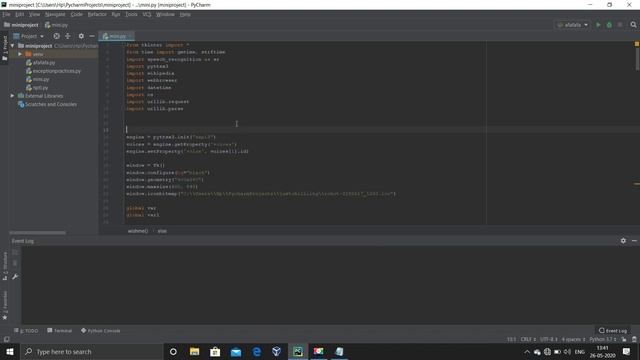
Task: Open the File menu
Action: tap(6, 14)
